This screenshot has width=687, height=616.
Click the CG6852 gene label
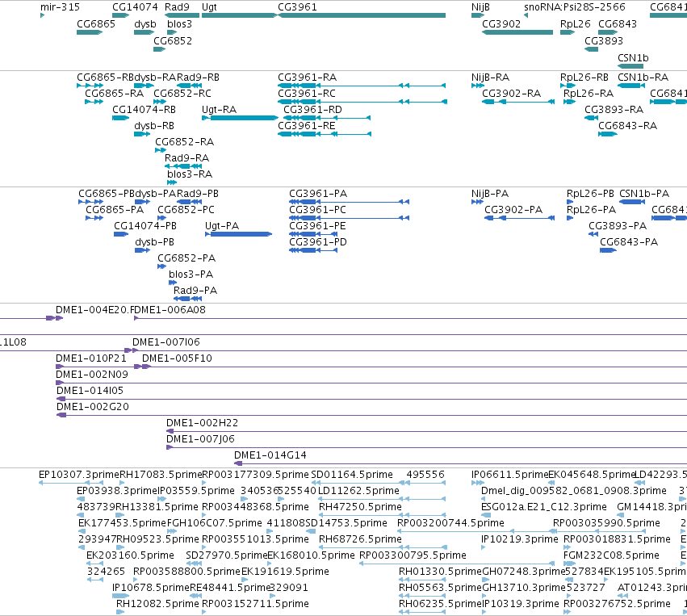click(x=173, y=40)
